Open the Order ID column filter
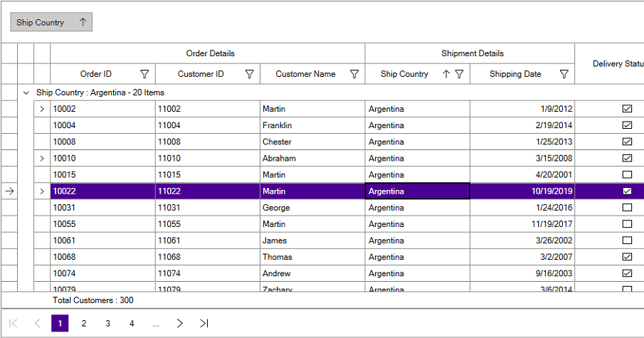The height and width of the screenshot is (338, 644). point(144,74)
